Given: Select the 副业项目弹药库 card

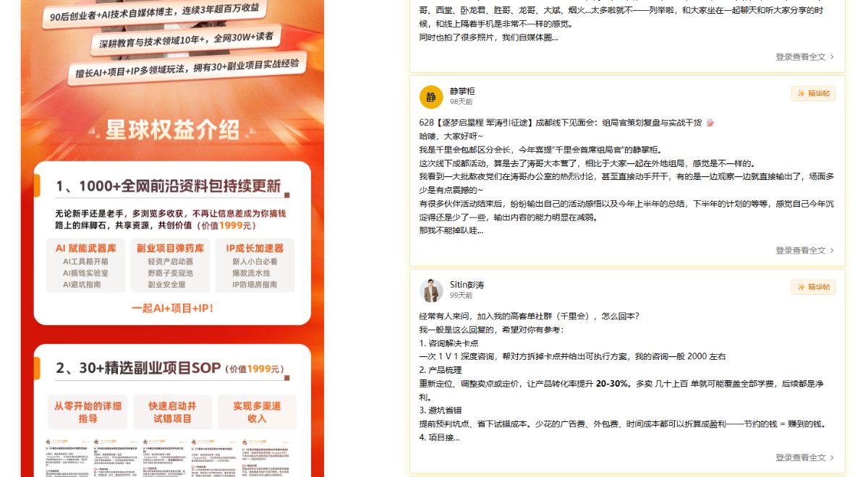Looking at the screenshot, I should [x=171, y=265].
